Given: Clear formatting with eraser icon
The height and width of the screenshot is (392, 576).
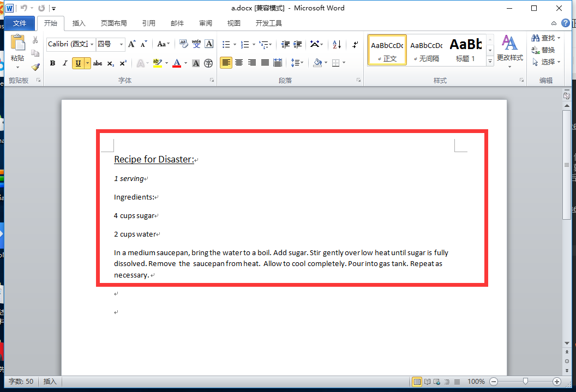Looking at the screenshot, I should tap(183, 44).
